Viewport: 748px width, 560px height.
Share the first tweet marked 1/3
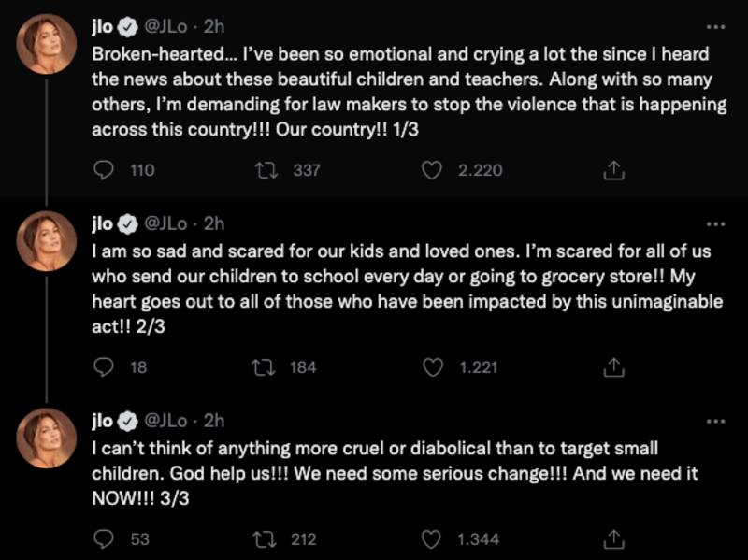tap(614, 170)
